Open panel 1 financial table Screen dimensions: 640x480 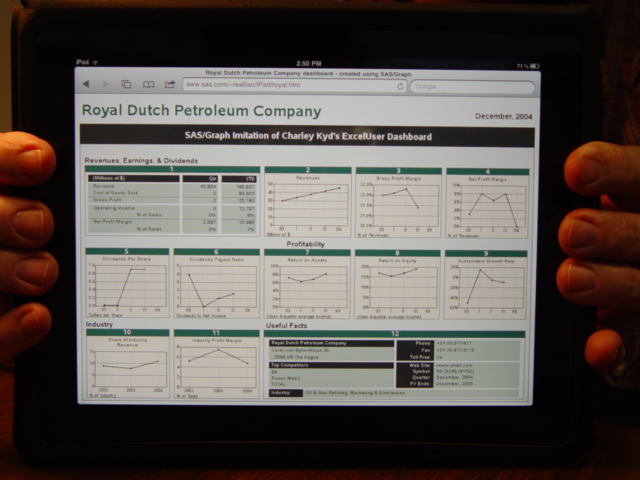coord(172,200)
